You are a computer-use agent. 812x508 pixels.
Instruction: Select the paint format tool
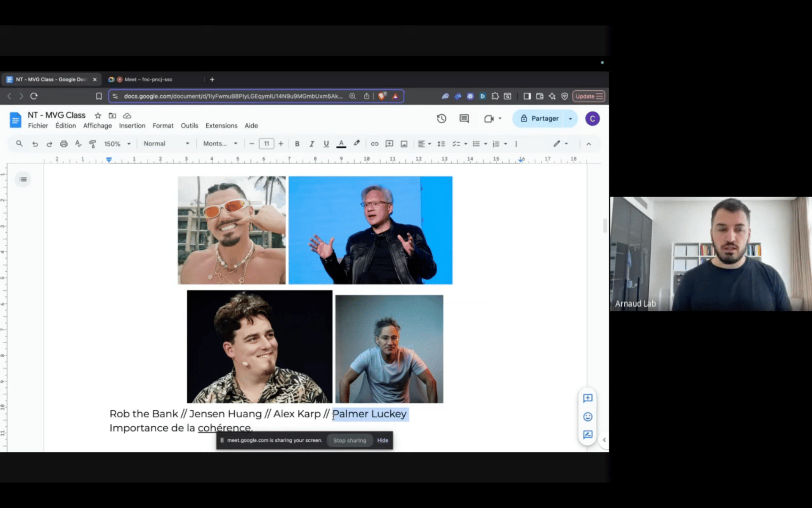coord(93,144)
